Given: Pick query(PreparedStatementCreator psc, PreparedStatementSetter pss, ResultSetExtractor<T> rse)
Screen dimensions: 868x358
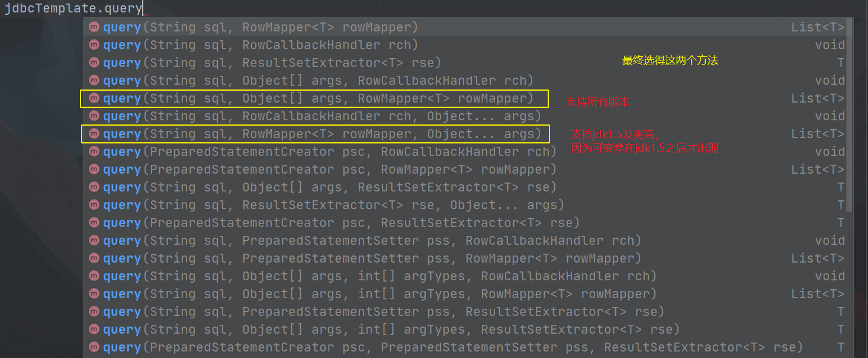Looking at the screenshot, I should [464, 347].
